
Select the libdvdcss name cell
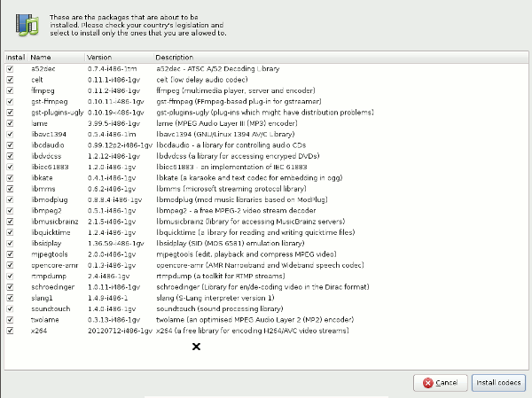(46, 156)
